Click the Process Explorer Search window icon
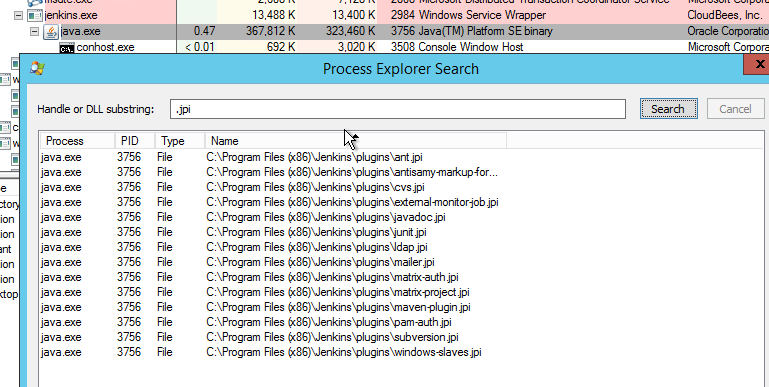769x387 pixels. 37,68
